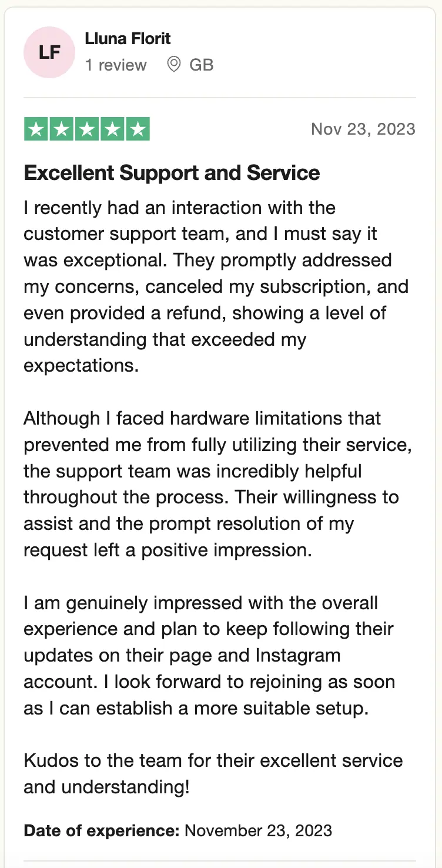Click the third green rating star
Viewport: 442px width, 868px height.
87,129
